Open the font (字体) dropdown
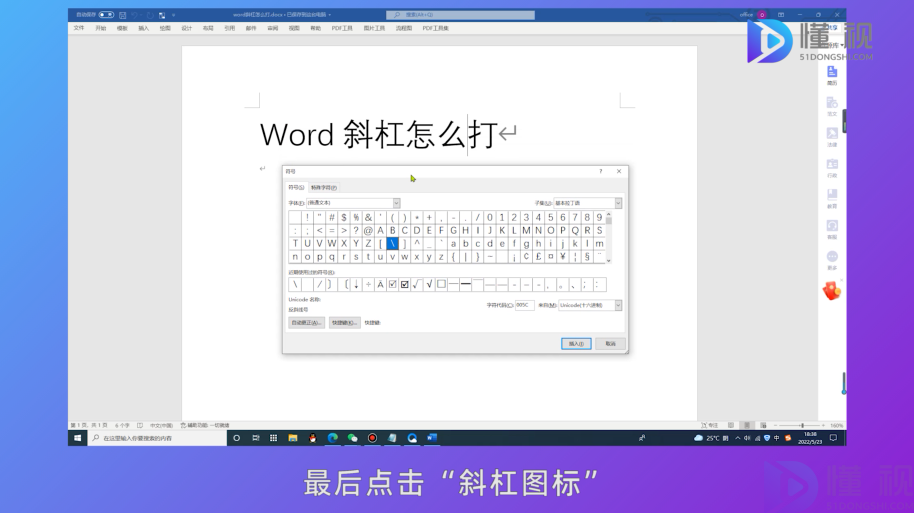Image resolution: width=914 pixels, height=513 pixels. 396,203
